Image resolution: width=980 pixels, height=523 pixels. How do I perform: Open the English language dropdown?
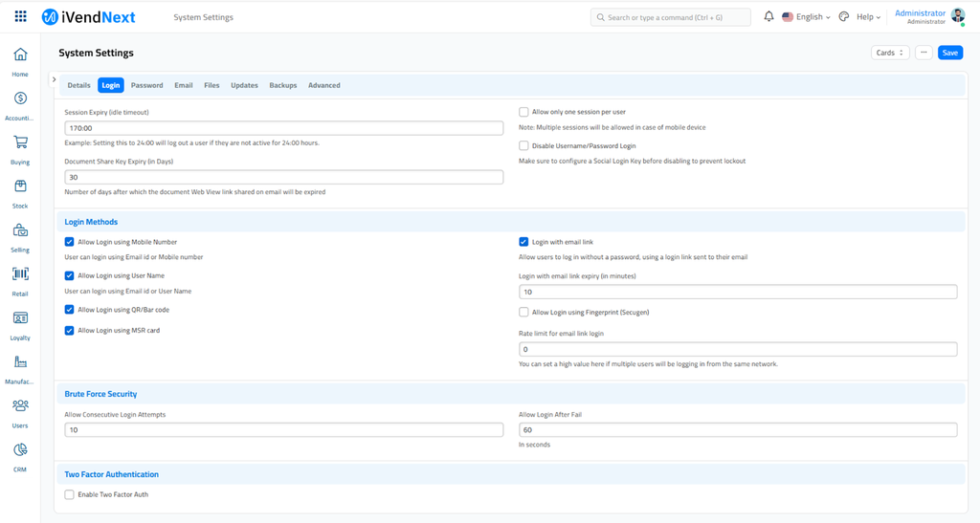[805, 17]
